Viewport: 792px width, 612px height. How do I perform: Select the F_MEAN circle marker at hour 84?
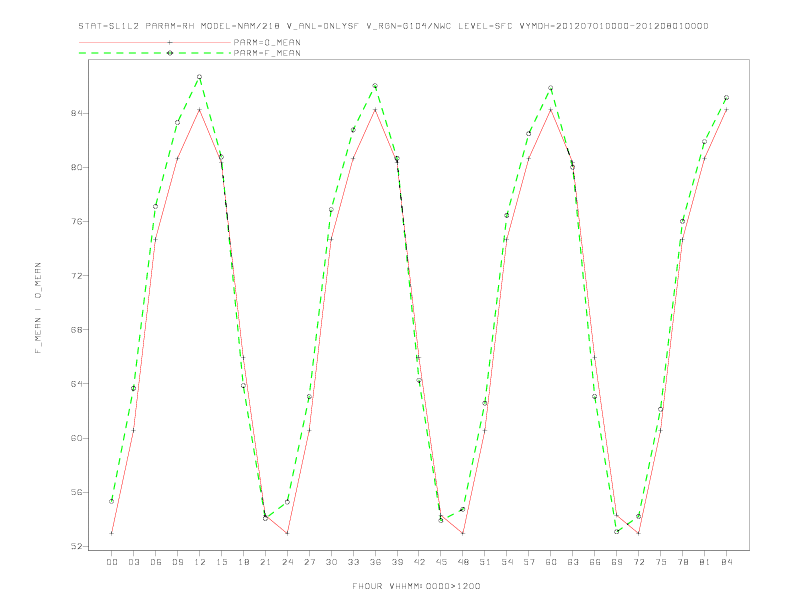(x=726, y=97)
